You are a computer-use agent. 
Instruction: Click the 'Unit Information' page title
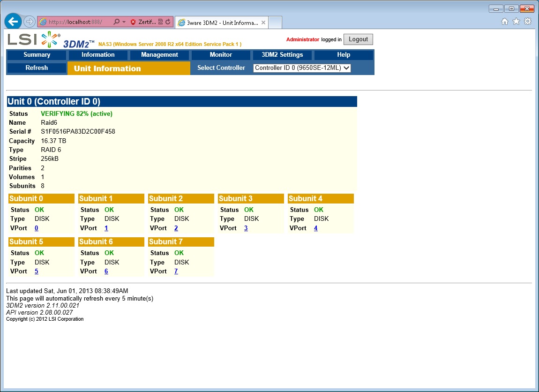point(107,68)
